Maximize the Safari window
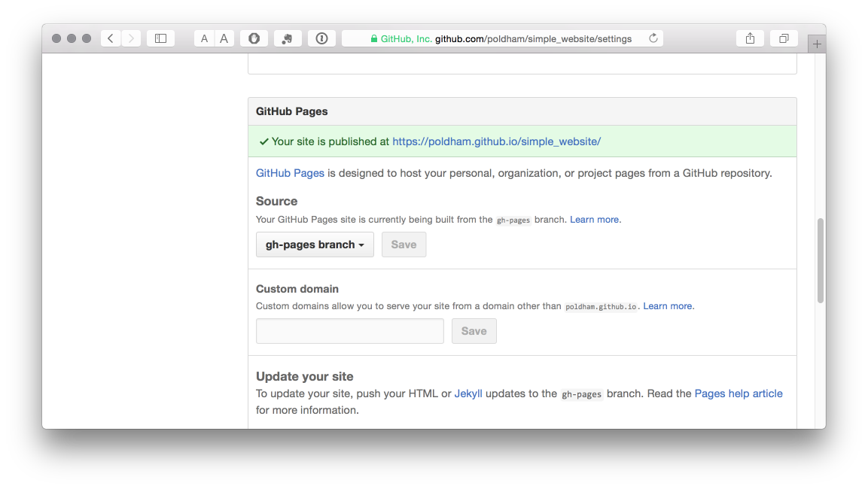The width and height of the screenshot is (868, 489). coord(87,38)
